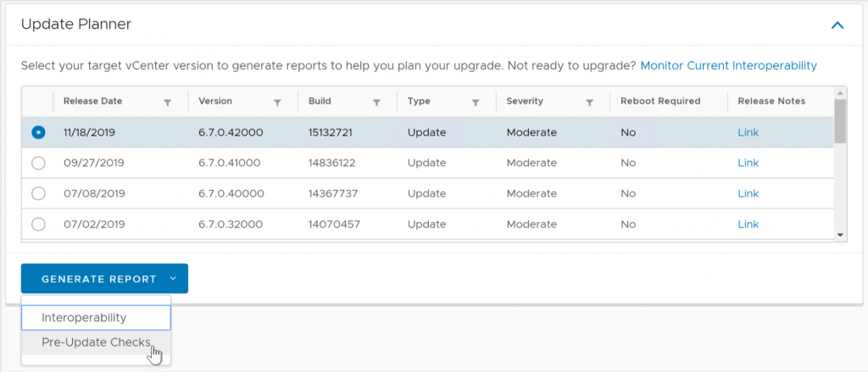The height and width of the screenshot is (372, 868).
Task: Click the table scrollbar up arrow
Action: tap(840, 93)
